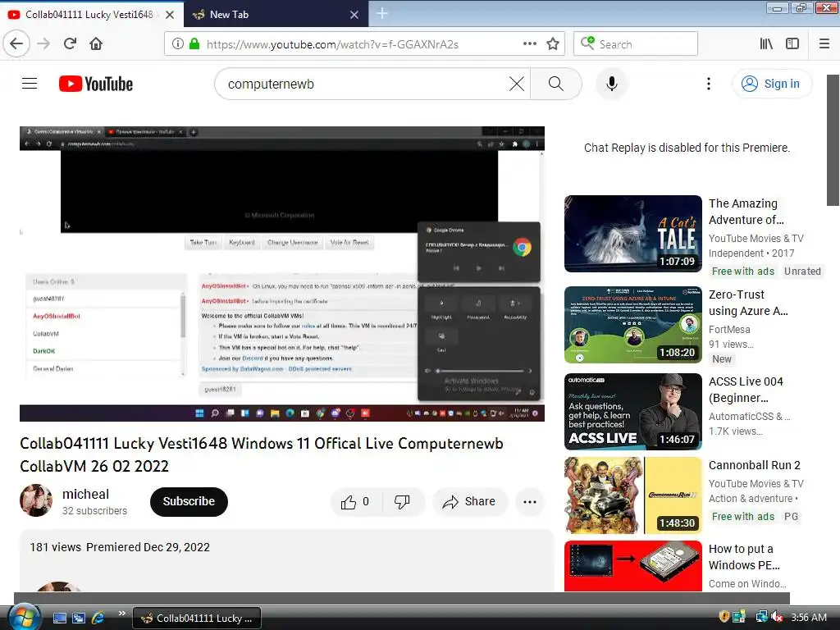The height and width of the screenshot is (630, 840).
Task: Click the FortMesa channel name
Action: [729, 330]
